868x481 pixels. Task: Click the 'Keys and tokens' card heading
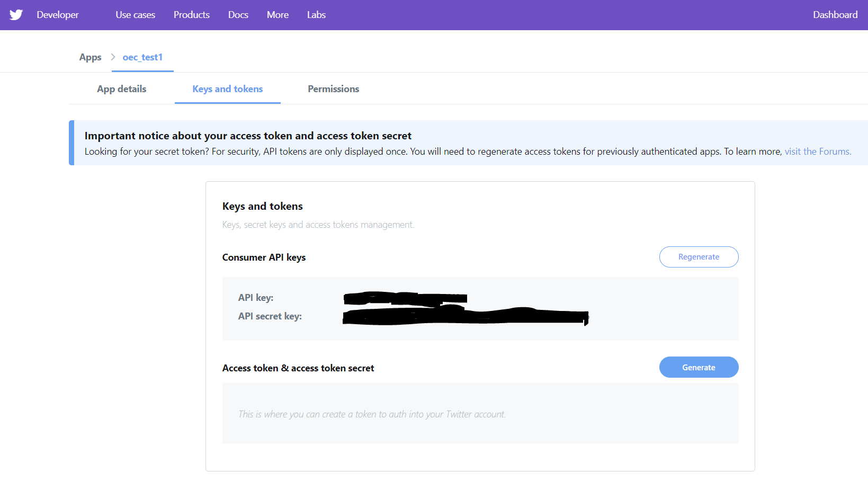point(263,206)
